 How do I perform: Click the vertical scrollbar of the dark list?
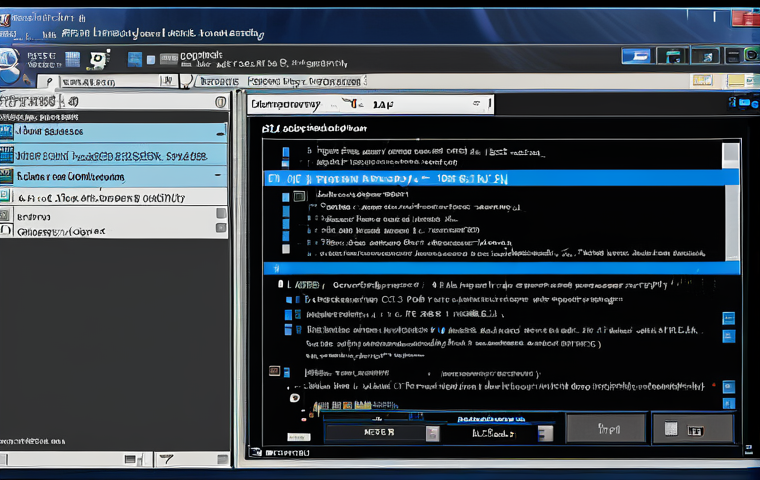[732, 201]
